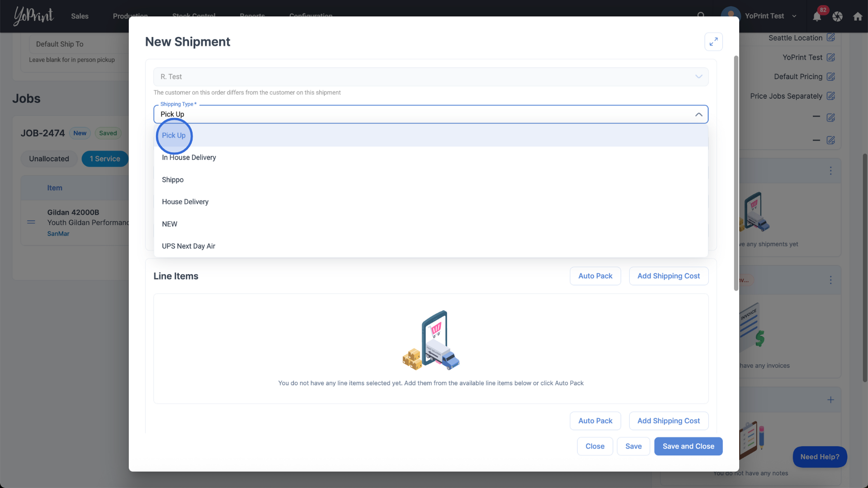Open the notifications bell
Viewport: 868px width, 488px height.
click(817, 17)
